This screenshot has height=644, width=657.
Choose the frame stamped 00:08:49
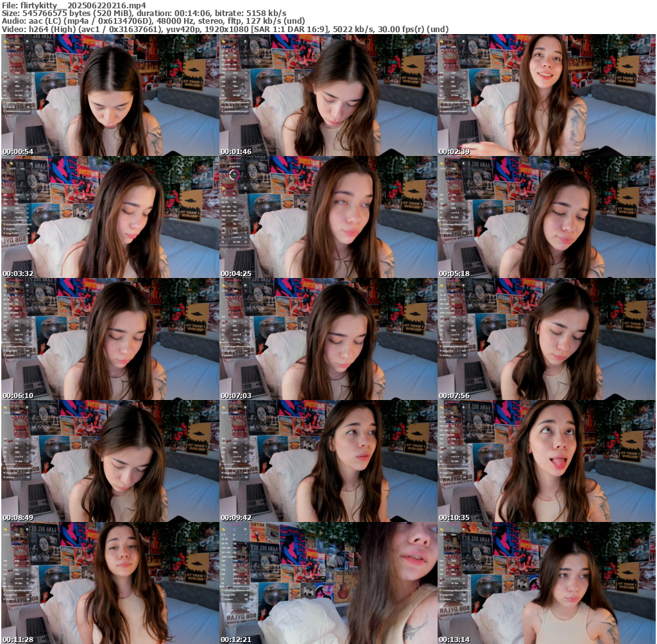pos(110,461)
